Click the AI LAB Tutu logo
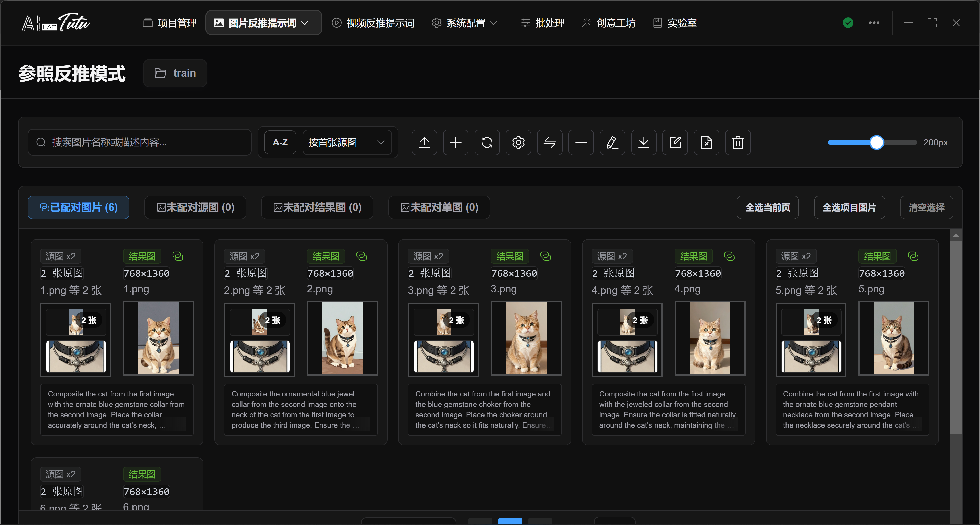Viewport: 980px width, 525px height. click(x=56, y=23)
